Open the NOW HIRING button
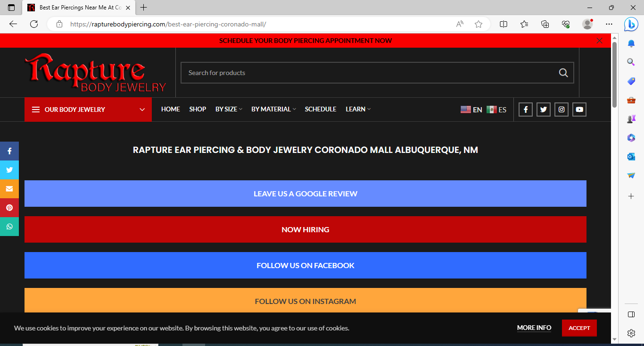This screenshot has height=346, width=644. click(305, 229)
